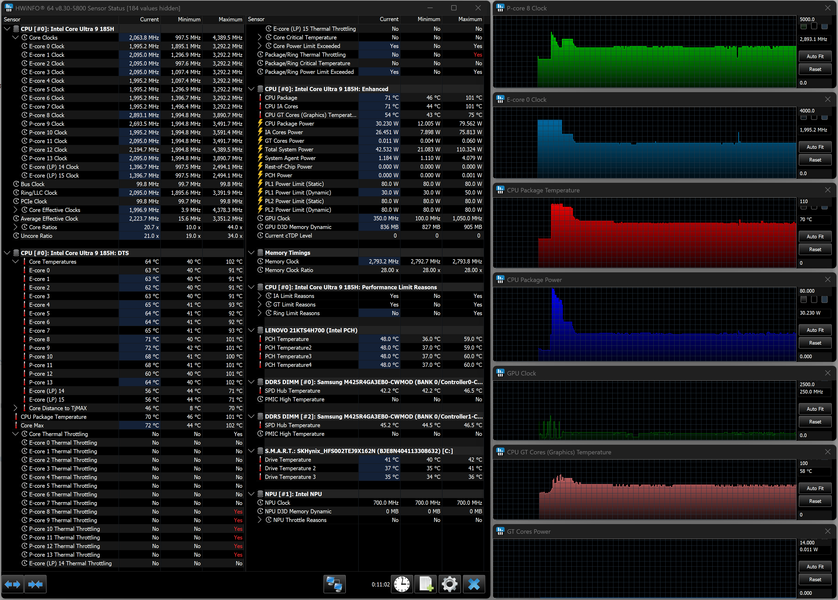Click the 0.0 minimum field in E-core 0 Clock
The height and width of the screenshot is (600, 838).
[x=815, y=173]
